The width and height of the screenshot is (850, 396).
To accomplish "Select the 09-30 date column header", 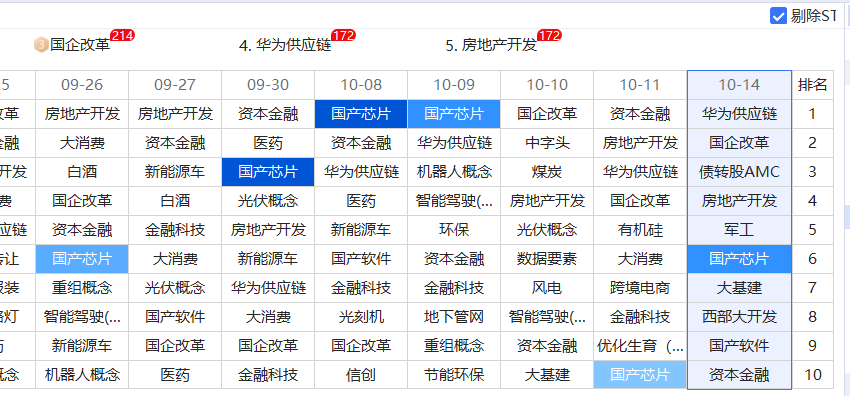I will [268, 85].
